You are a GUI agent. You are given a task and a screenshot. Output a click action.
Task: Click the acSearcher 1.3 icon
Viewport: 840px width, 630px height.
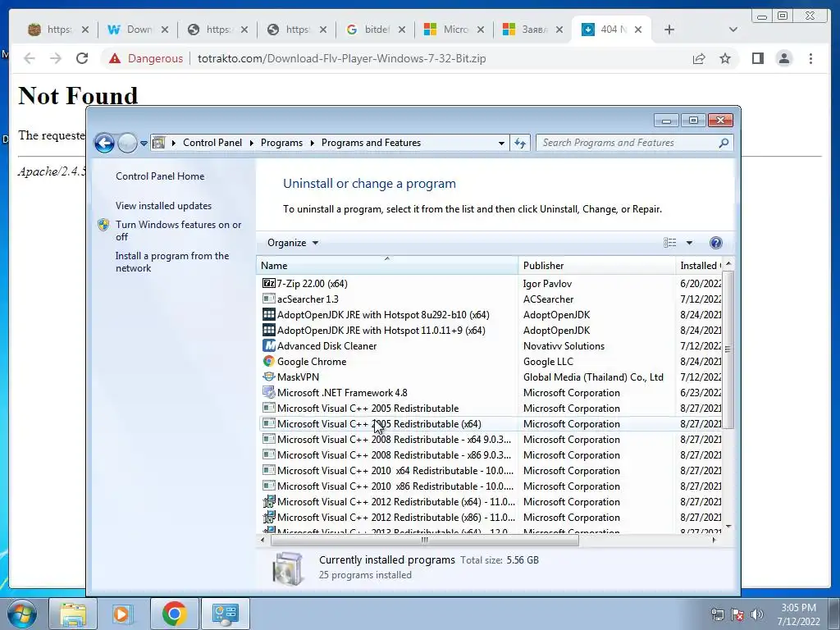click(268, 299)
